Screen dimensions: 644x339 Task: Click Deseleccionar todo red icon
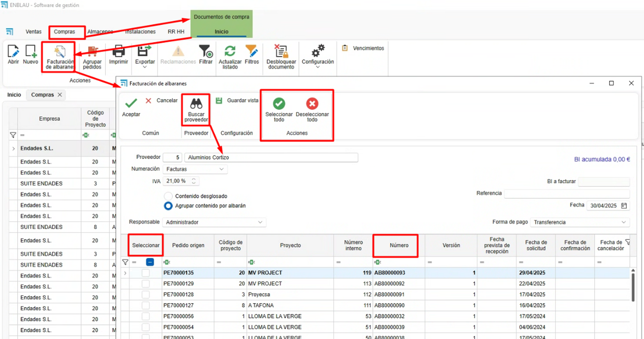coord(312,103)
